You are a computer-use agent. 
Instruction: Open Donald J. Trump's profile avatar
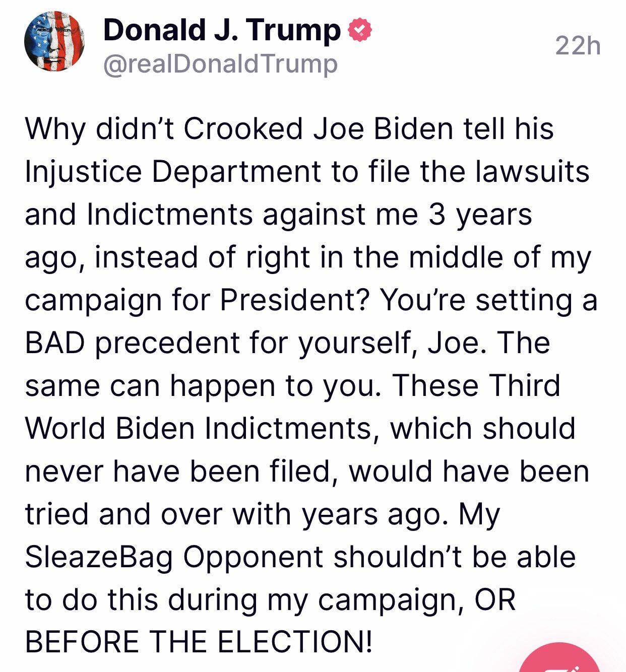[54, 42]
